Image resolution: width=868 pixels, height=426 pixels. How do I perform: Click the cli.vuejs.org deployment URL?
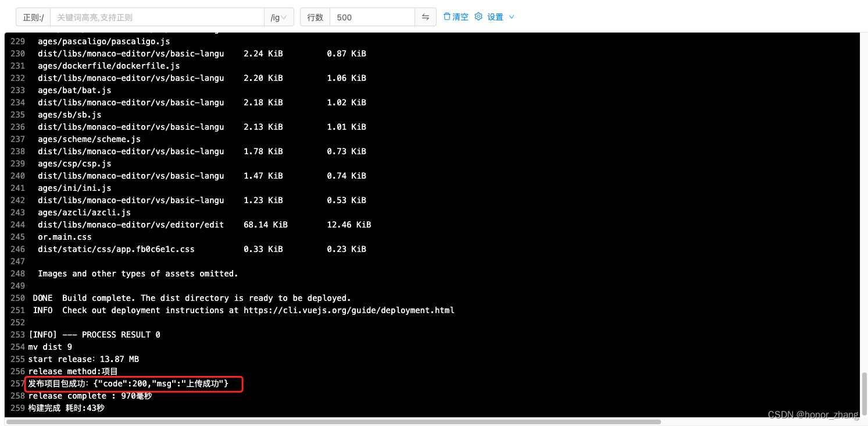(x=349, y=310)
